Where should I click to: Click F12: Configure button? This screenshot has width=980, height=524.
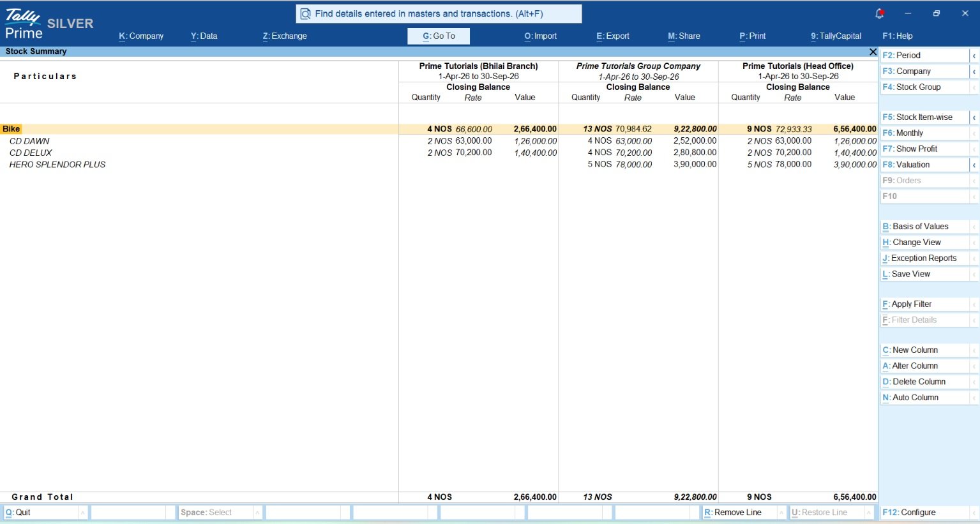click(924, 513)
